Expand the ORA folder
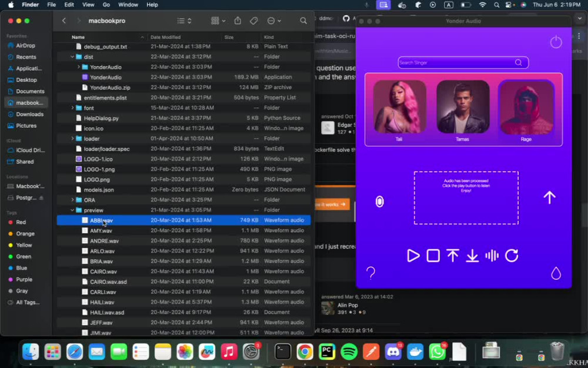The width and height of the screenshot is (588, 368). coord(72,200)
